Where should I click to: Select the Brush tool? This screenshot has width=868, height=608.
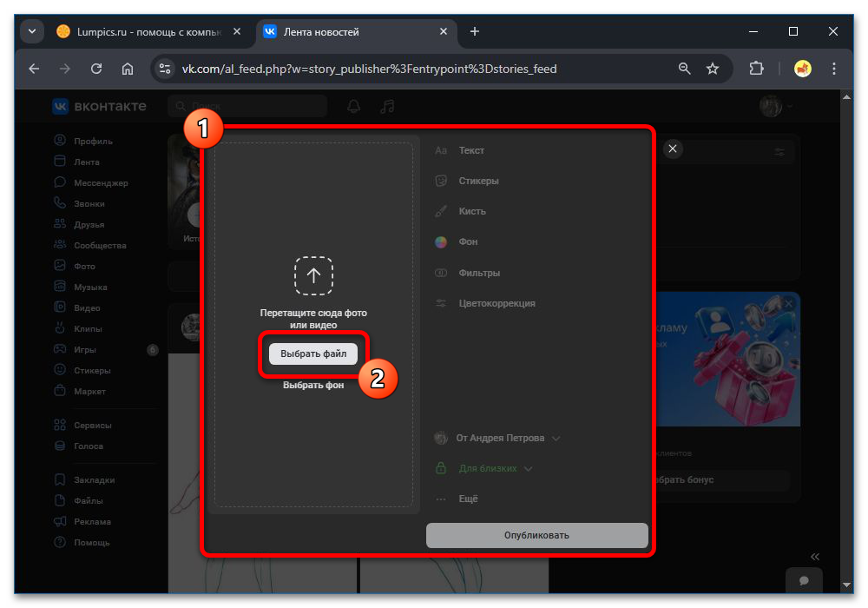[x=472, y=211]
